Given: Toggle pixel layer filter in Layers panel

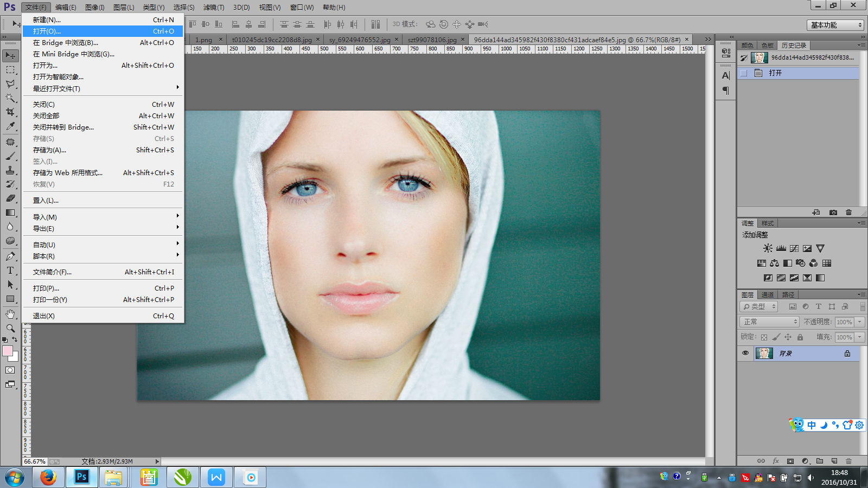Looking at the screenshot, I should tap(793, 306).
